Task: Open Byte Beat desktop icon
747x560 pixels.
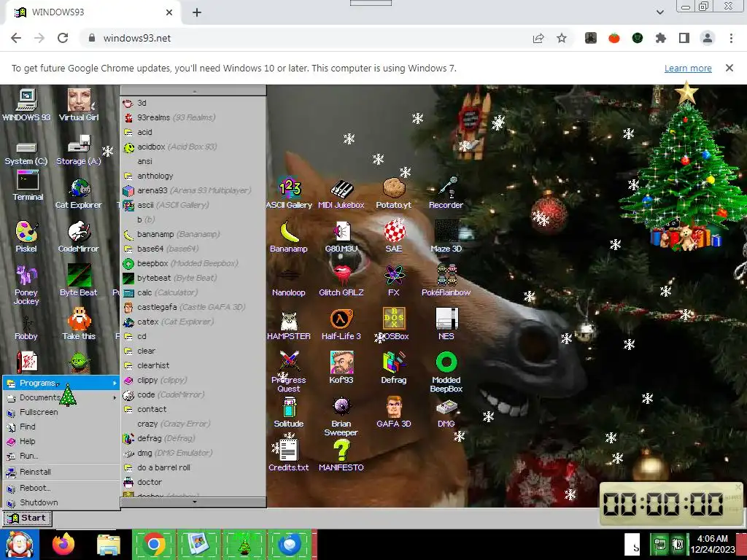Action: click(79, 281)
